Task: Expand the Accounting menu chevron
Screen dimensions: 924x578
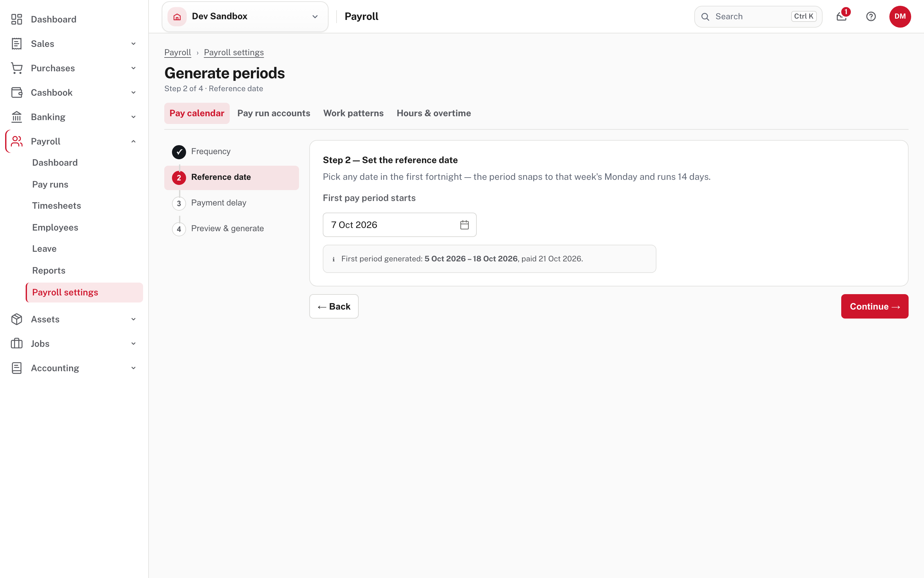Action: 133,368
